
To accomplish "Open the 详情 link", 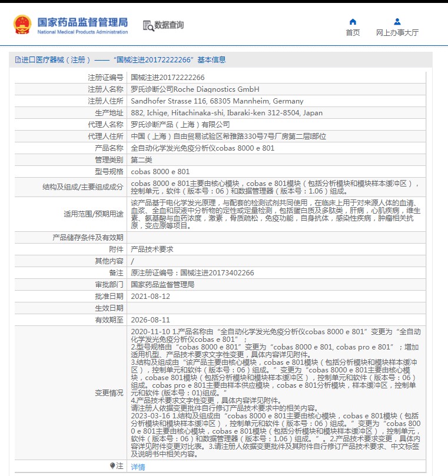I will pyautogui.click(x=138, y=467).
